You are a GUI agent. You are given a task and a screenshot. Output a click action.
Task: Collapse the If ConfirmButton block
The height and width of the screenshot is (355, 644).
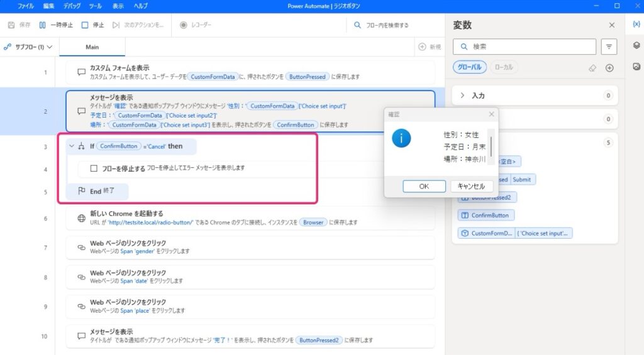(x=72, y=146)
